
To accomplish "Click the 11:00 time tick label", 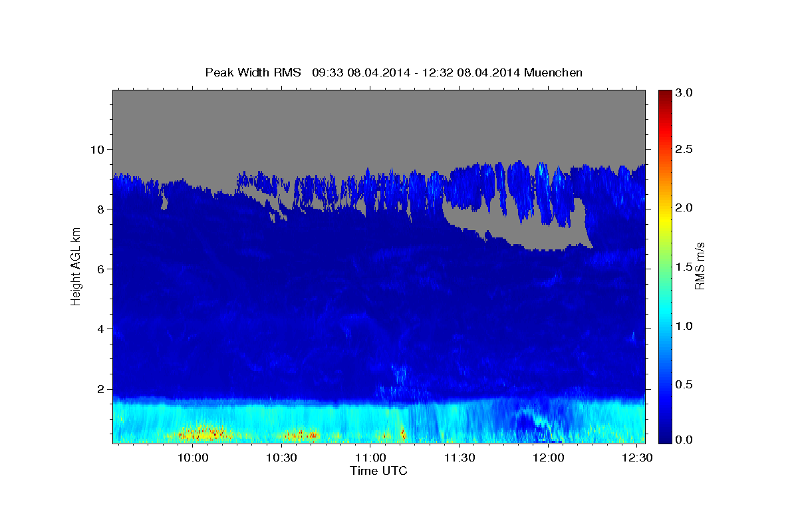I will pyautogui.click(x=370, y=458).
